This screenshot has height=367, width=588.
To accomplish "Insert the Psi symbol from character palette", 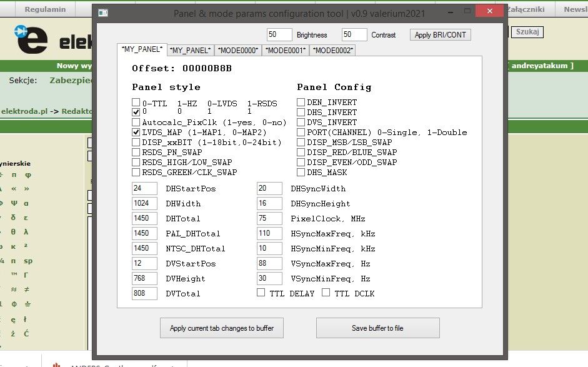I will click(14, 203).
